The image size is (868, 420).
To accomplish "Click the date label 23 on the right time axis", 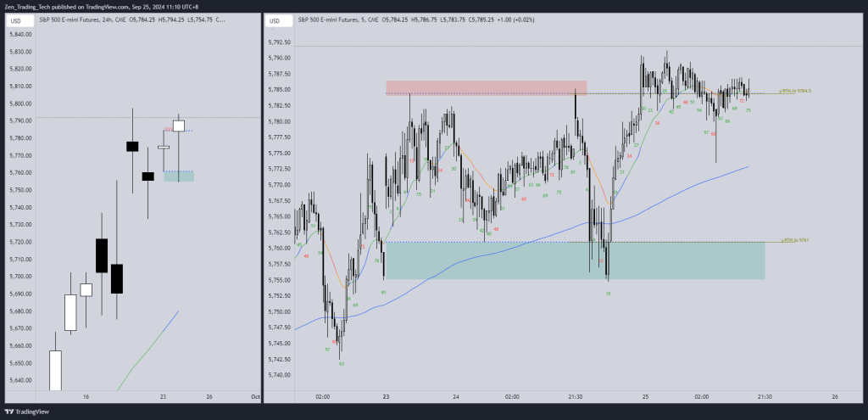I will pos(386,396).
